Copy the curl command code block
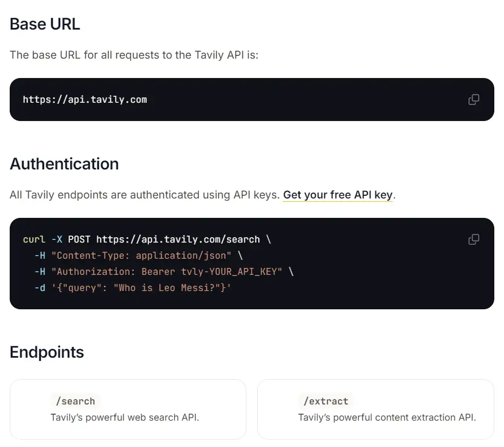The image size is (504, 447). point(473,239)
